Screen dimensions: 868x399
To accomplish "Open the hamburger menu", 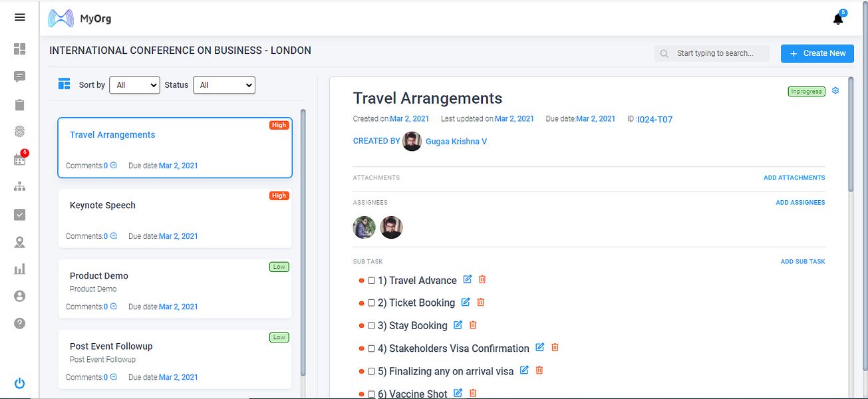I will (x=19, y=17).
